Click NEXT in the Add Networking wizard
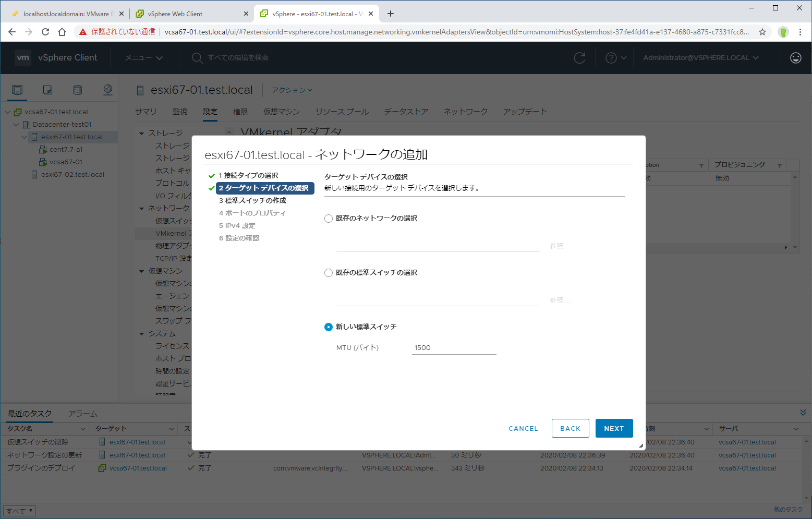Image resolution: width=812 pixels, height=519 pixels. point(614,428)
